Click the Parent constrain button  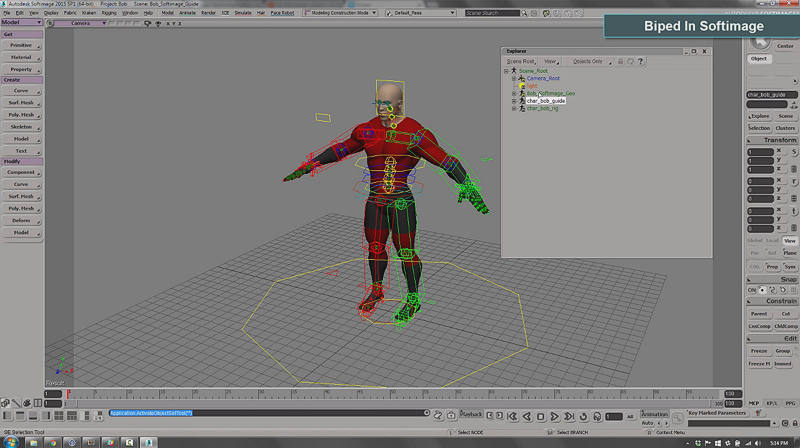coord(759,314)
